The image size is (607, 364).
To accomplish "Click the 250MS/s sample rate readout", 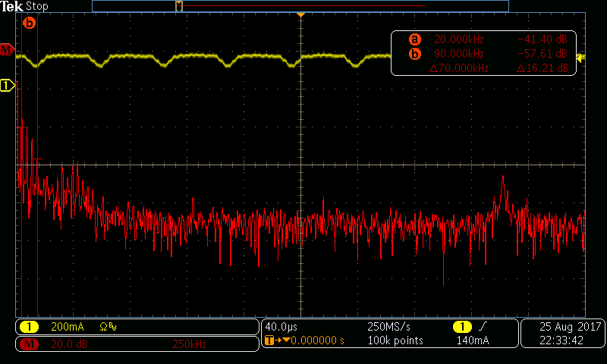I will 389,326.
